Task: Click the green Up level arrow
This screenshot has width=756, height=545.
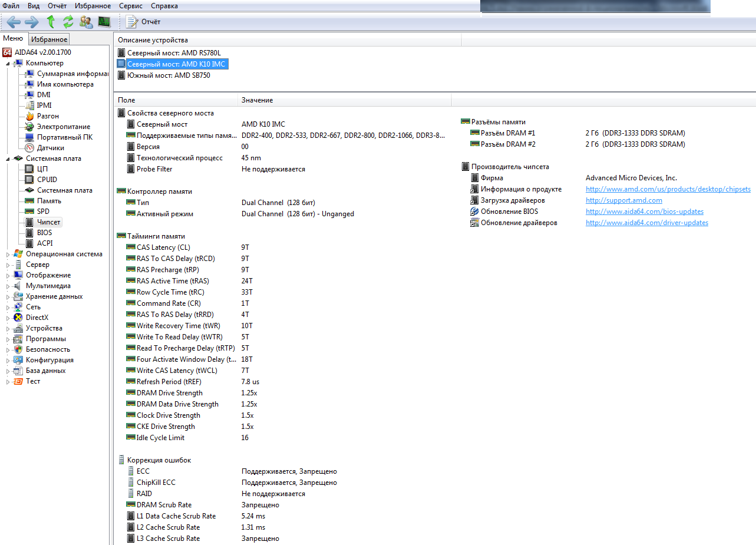Action: coord(51,22)
